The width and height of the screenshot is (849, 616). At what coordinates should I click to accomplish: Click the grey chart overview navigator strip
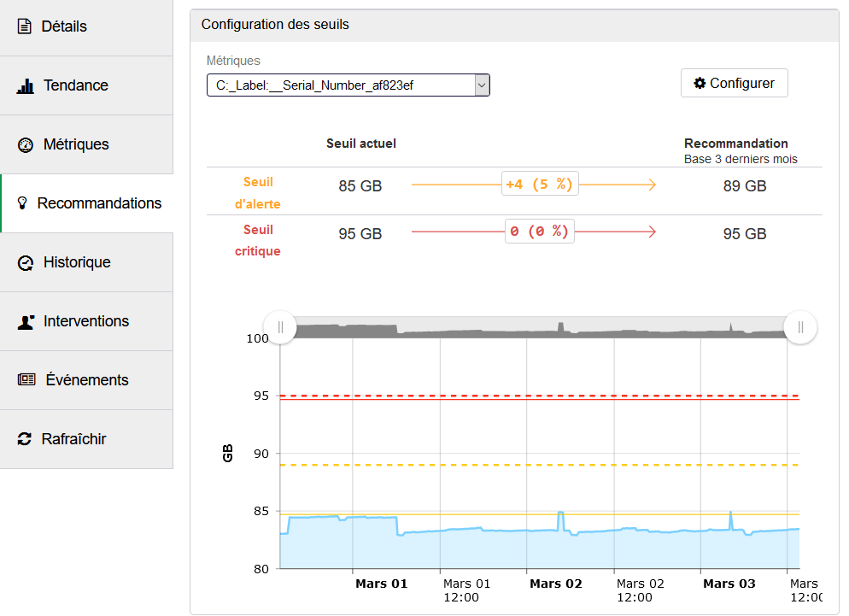click(540, 328)
